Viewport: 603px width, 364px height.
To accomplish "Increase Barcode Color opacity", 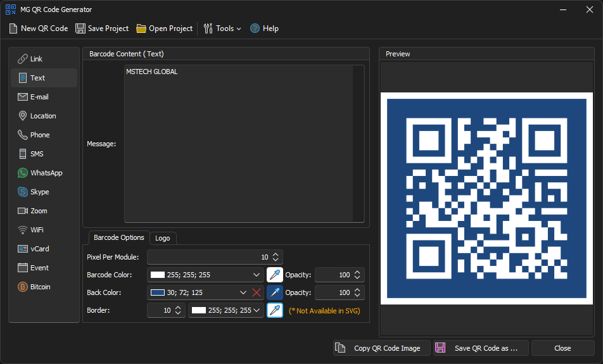I will coord(357,272).
